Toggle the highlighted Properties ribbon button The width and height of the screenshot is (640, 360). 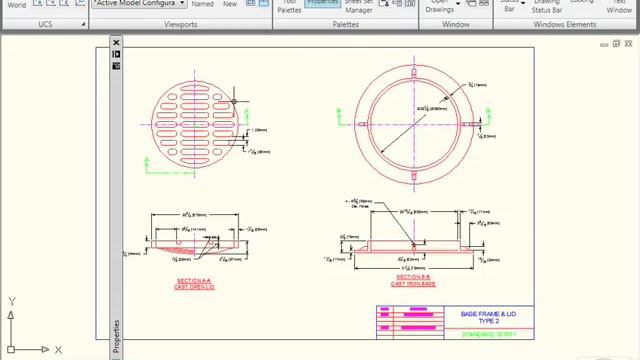[x=322, y=3]
